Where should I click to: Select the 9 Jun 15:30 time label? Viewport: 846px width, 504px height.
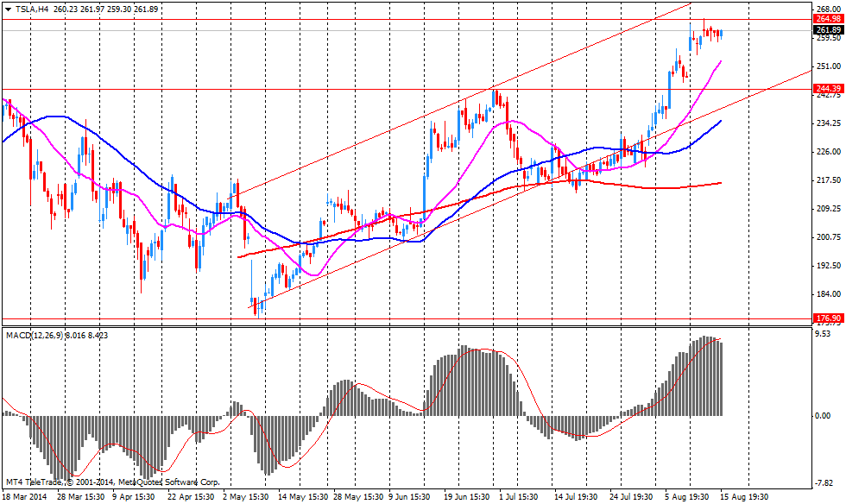point(409,496)
